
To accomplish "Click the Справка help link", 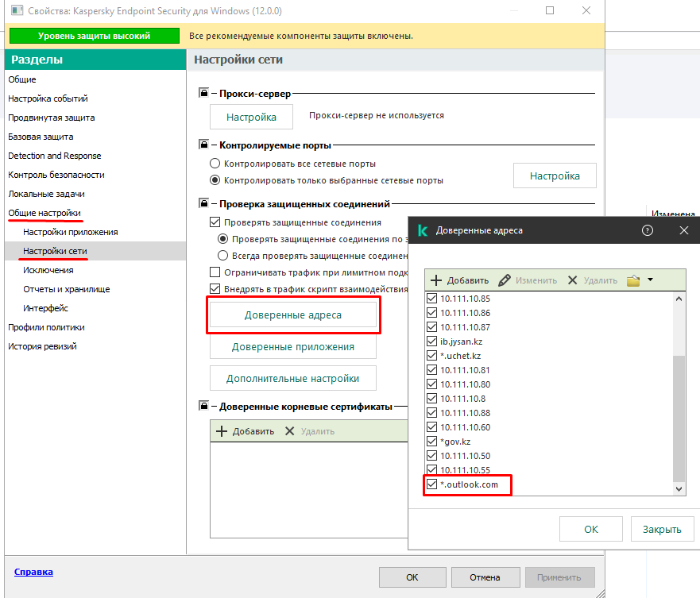I will (33, 571).
